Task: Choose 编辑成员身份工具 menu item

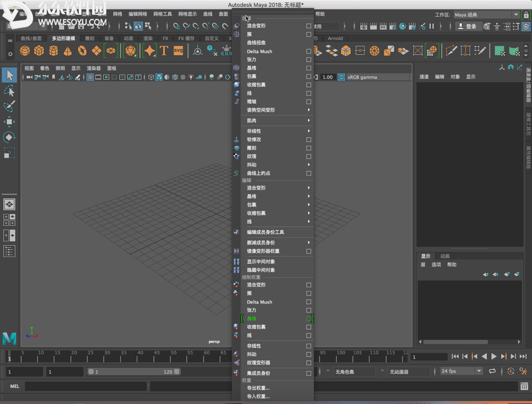Action: pyautogui.click(x=277, y=232)
